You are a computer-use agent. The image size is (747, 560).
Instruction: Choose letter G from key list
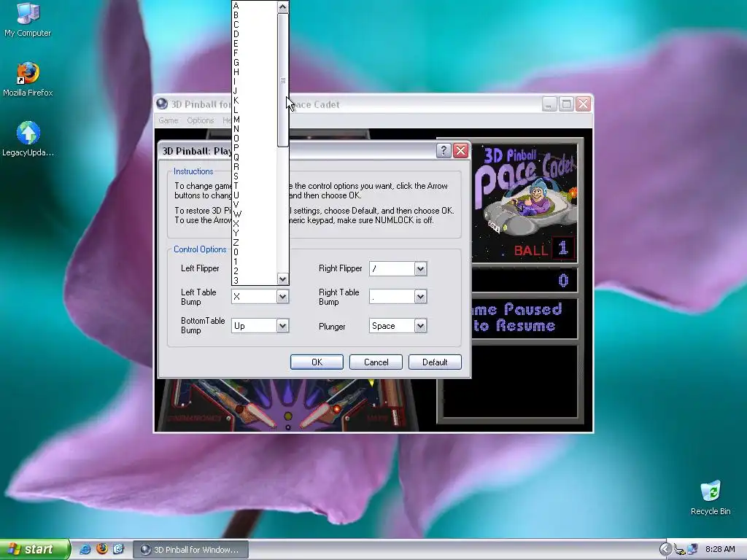click(x=255, y=63)
